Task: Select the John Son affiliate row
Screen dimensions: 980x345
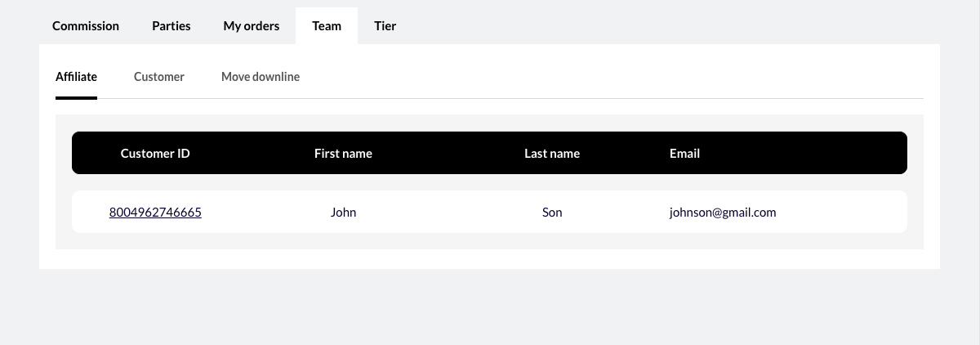Action: (x=489, y=212)
